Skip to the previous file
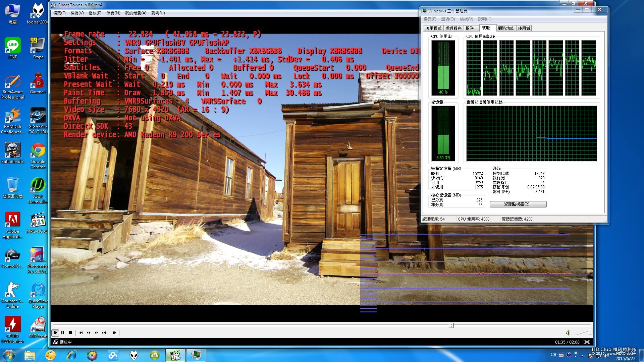Screen dimensions: 644x362 (x=80, y=333)
